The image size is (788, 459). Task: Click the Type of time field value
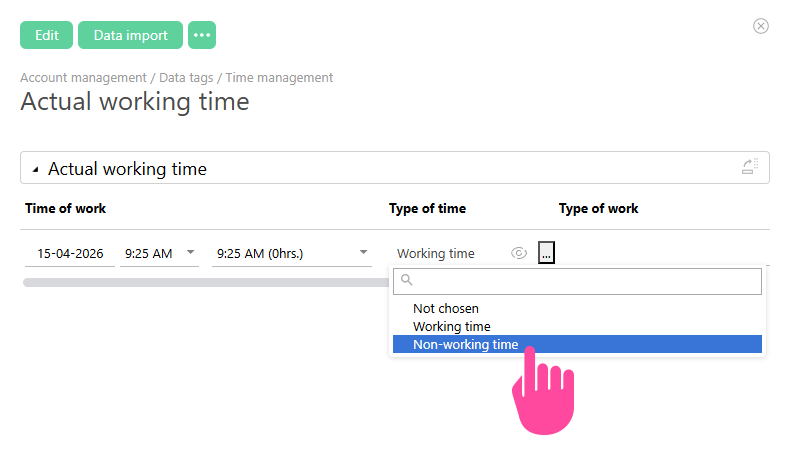(x=436, y=254)
